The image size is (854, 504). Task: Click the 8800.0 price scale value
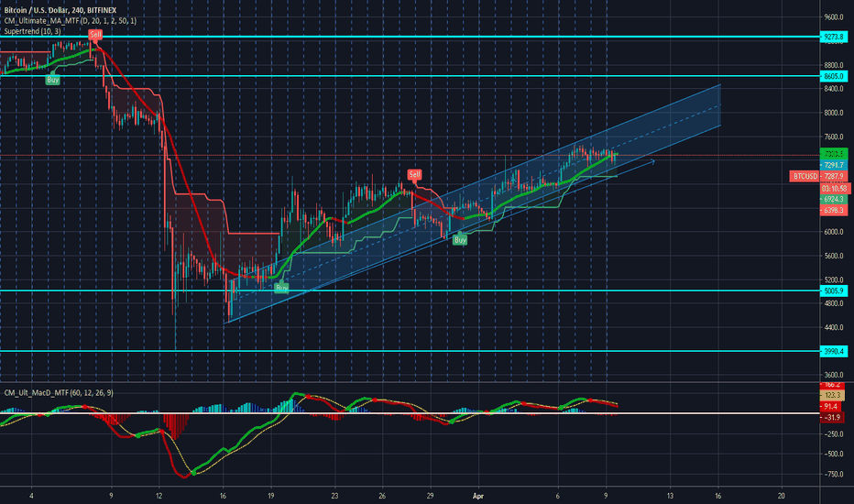[834, 65]
